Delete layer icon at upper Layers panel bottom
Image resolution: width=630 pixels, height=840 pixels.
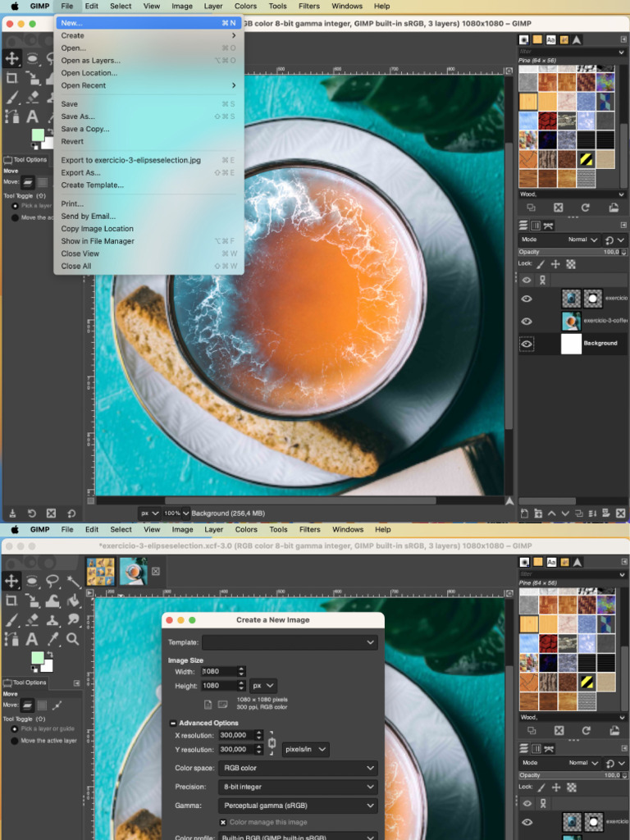coord(620,514)
